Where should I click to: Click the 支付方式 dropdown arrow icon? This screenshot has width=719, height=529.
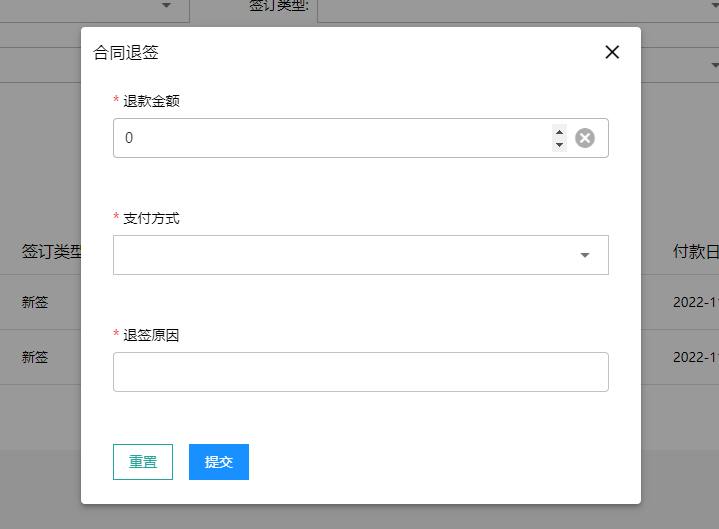tap(585, 255)
